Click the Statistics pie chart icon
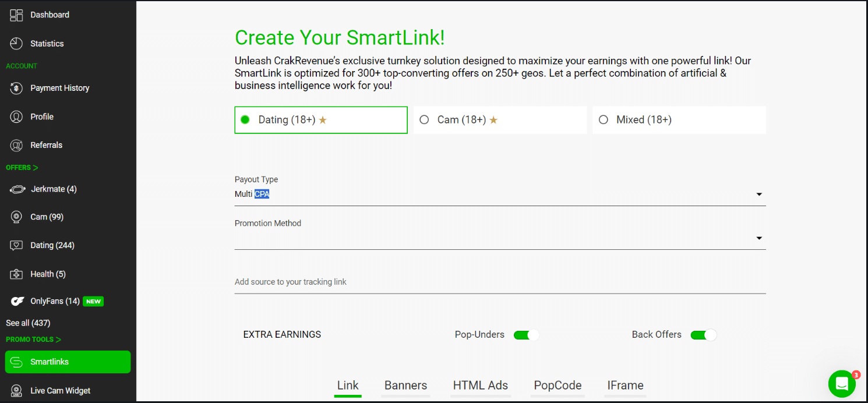This screenshot has width=868, height=403. coord(16,44)
